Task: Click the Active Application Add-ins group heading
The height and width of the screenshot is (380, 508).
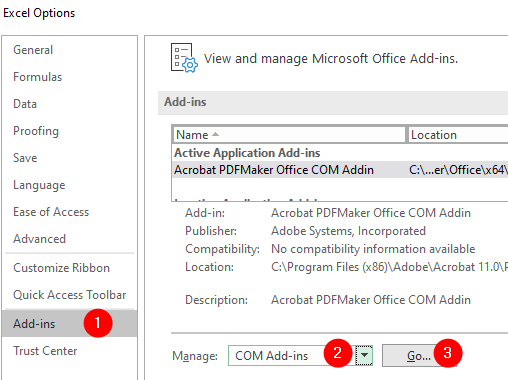Action: pos(247,153)
